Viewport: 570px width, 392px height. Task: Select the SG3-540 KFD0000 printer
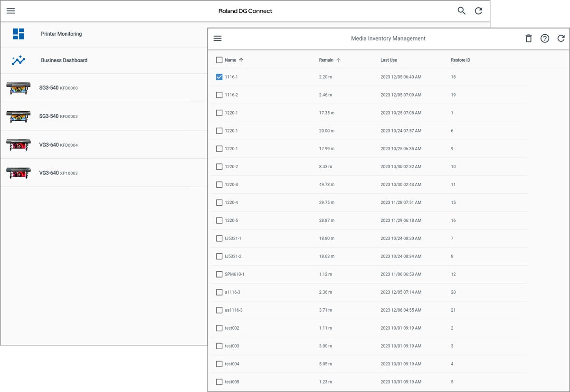pos(58,88)
